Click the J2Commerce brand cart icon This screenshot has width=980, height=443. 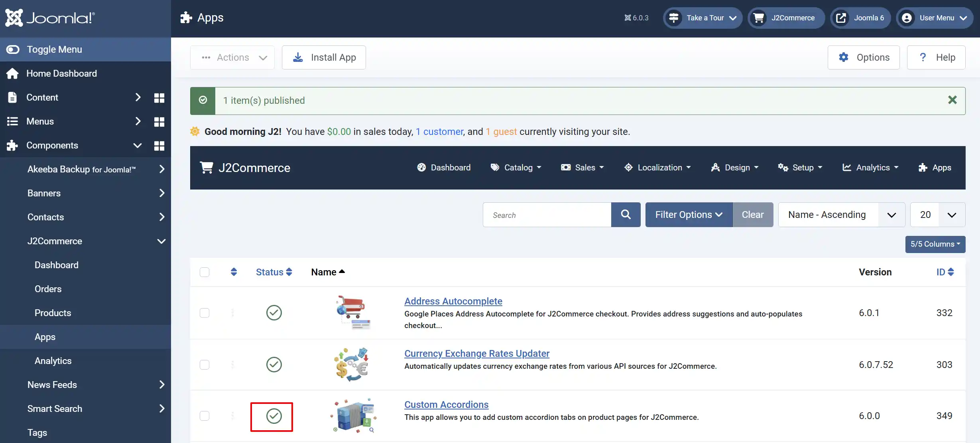coord(206,168)
